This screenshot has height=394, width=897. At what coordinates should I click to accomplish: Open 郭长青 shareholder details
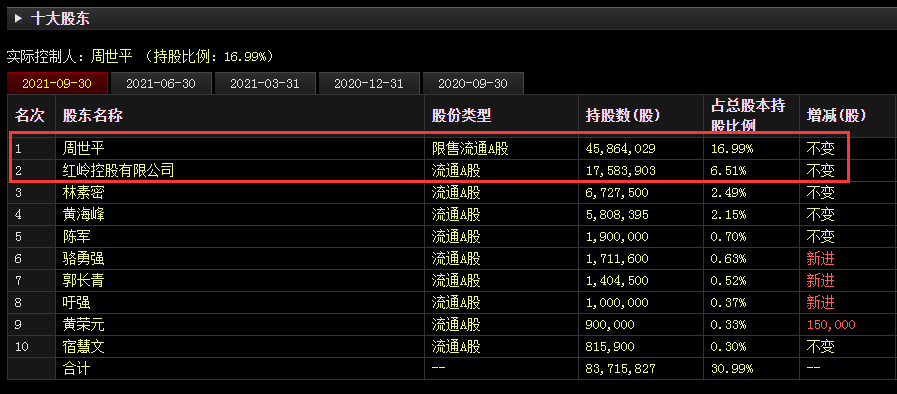[84, 281]
